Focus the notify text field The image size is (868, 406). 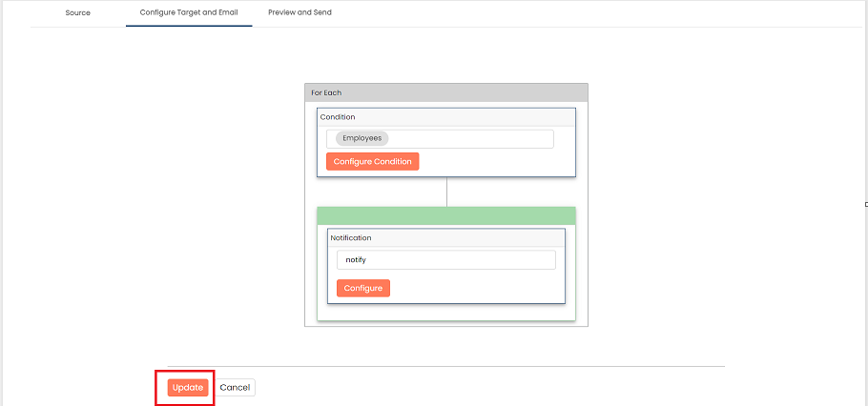[x=446, y=260]
